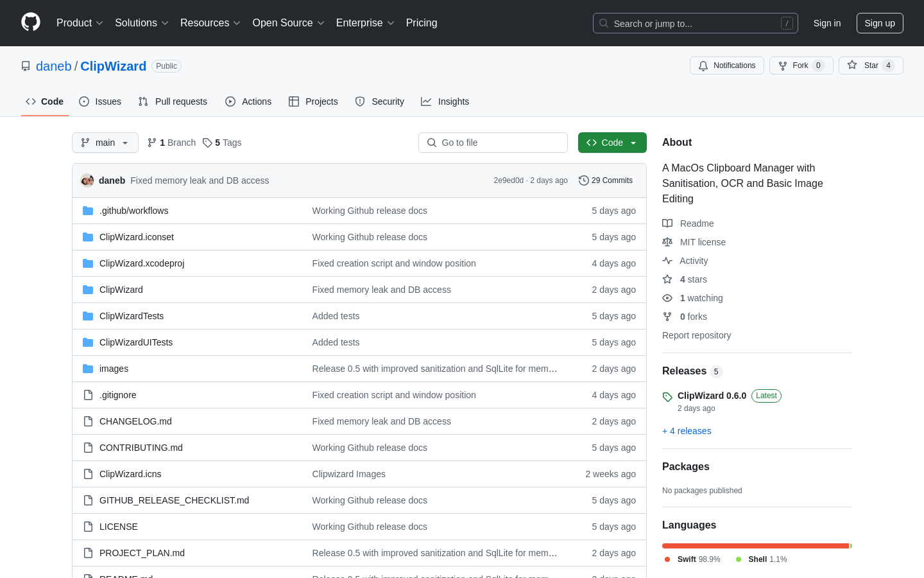This screenshot has height=578, width=924.
Task: Open the daneb owner link in header
Action: tap(54, 66)
